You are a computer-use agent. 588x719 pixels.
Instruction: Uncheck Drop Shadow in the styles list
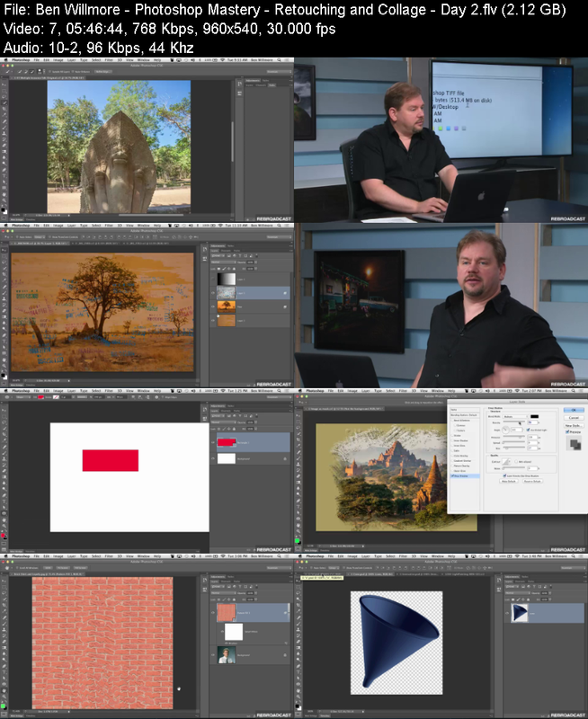tap(452, 476)
